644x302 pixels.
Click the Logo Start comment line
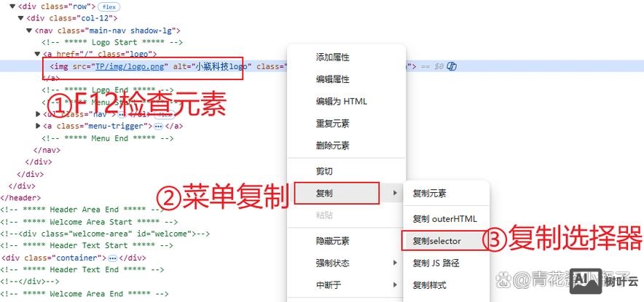pos(112,42)
